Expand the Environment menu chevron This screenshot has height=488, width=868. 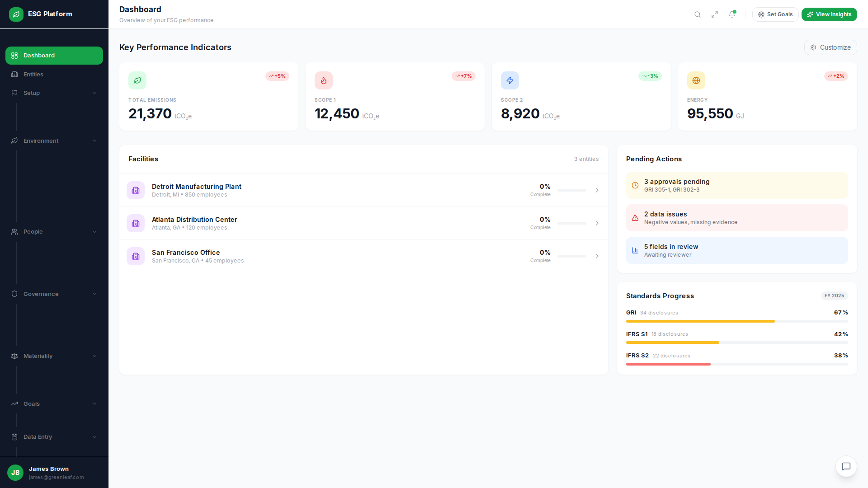pyautogui.click(x=94, y=141)
